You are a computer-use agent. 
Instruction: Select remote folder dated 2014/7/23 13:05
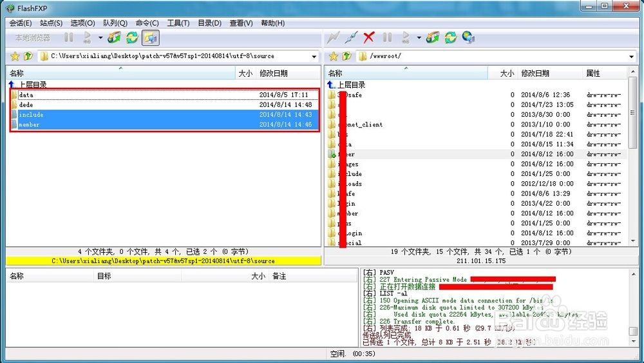pos(477,104)
